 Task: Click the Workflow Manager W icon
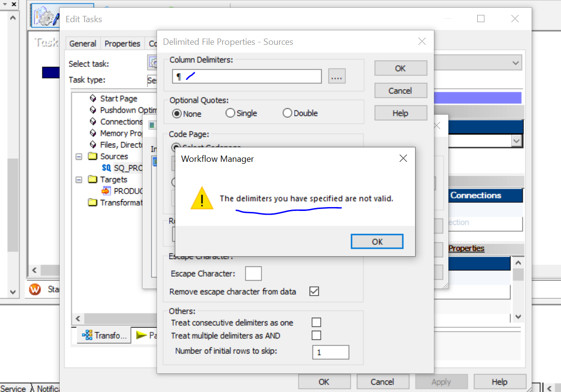point(35,289)
